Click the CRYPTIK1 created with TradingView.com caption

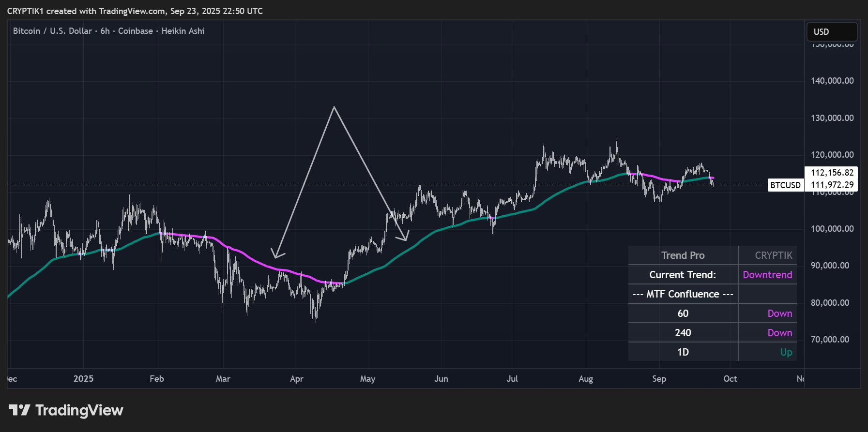point(135,11)
